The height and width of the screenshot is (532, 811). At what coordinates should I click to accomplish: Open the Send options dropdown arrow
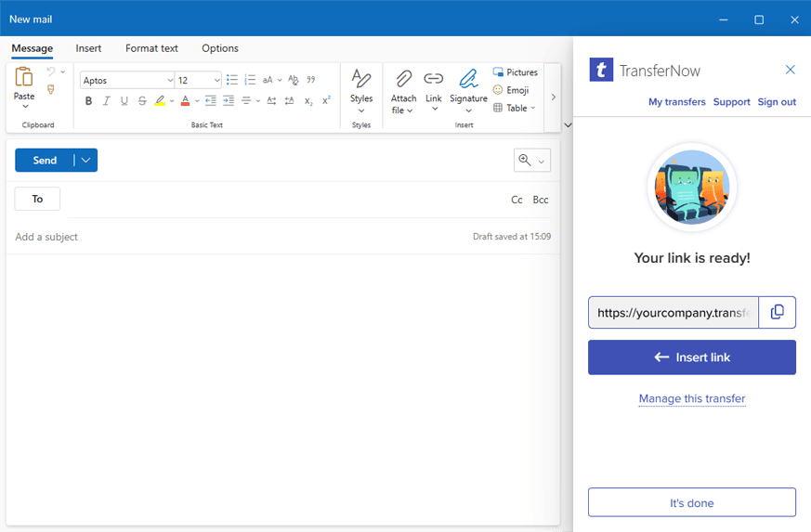(86, 161)
